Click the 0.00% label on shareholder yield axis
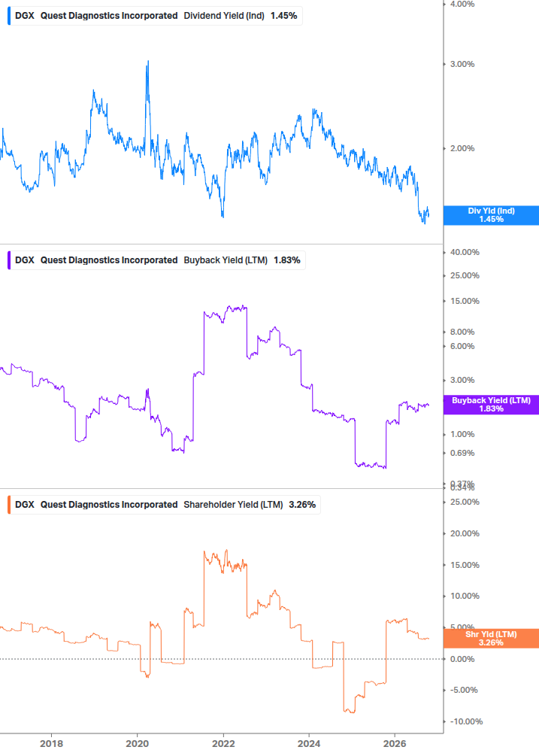Viewport: 539px width, 756px height. click(x=462, y=659)
